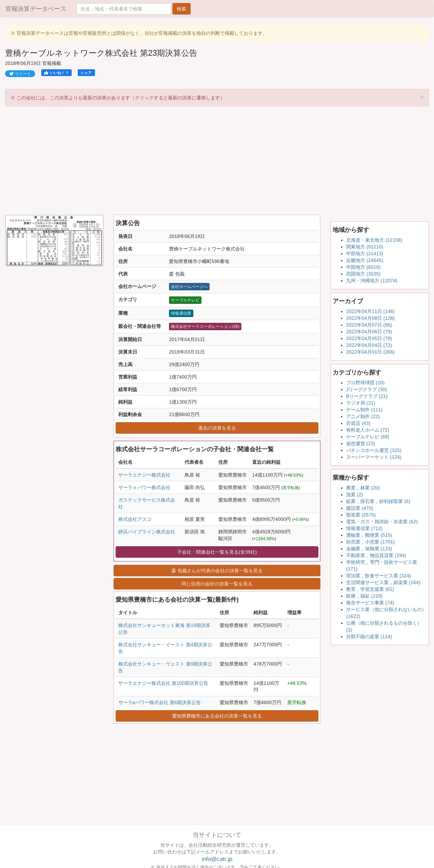Screen dimensions: 434x868
Task: Click the orange 検索 button
Action: tap(182, 9)
